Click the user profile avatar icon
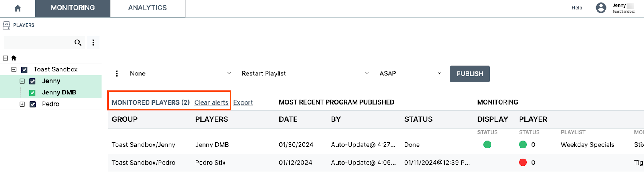The height and width of the screenshot is (184, 644). (x=601, y=8)
